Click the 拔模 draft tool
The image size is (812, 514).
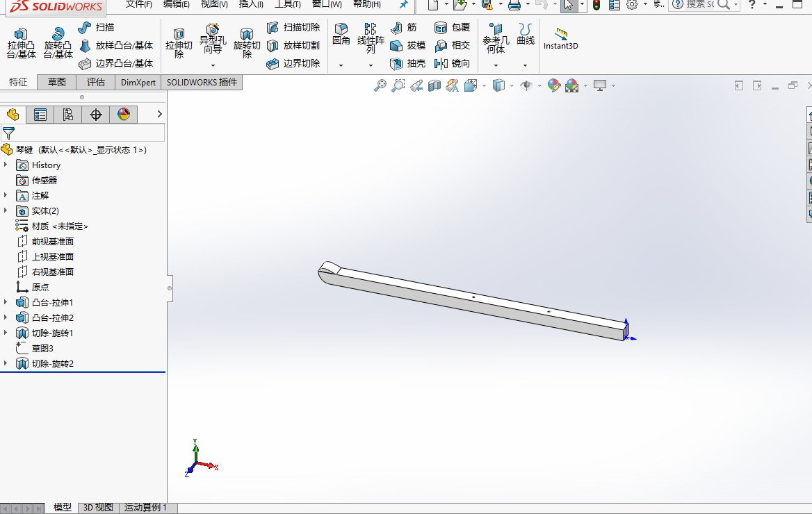click(x=408, y=46)
